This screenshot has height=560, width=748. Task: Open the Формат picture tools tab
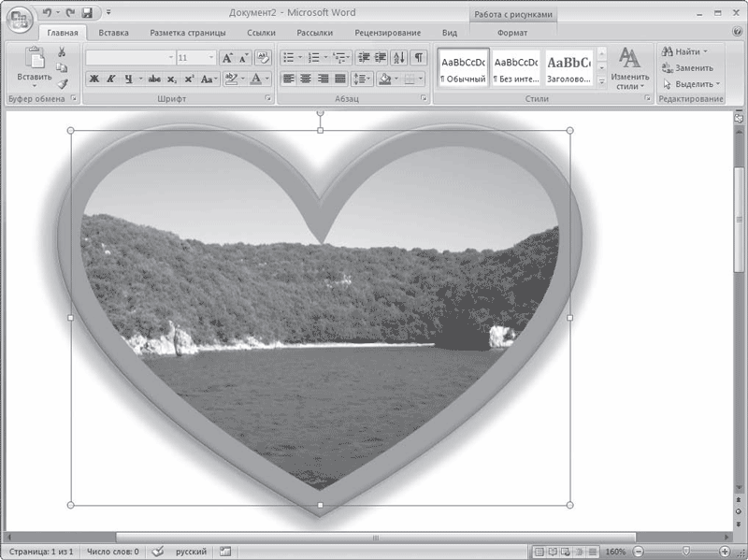pyautogui.click(x=512, y=33)
